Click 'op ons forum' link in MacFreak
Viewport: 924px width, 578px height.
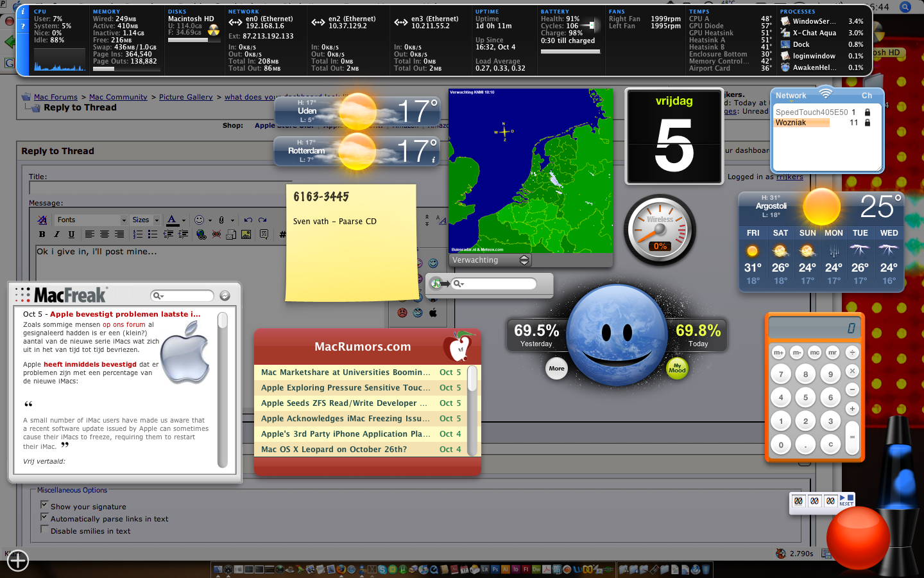pos(124,324)
